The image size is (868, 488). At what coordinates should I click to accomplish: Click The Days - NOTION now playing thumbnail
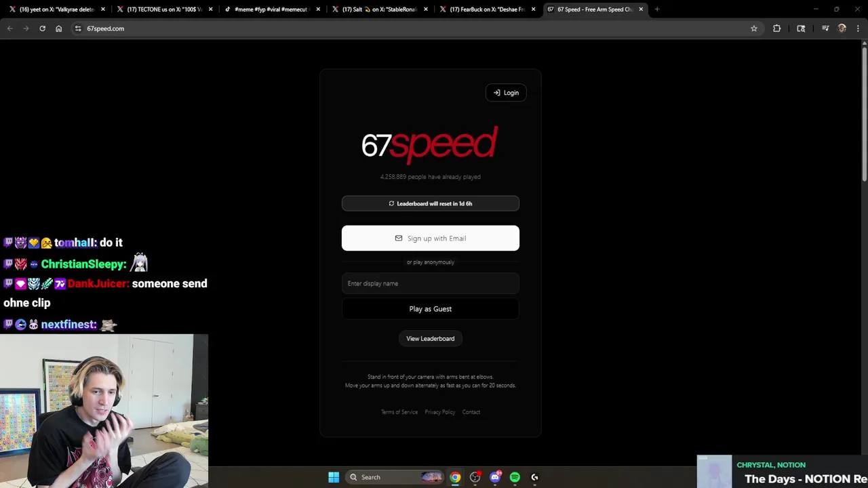(715, 472)
